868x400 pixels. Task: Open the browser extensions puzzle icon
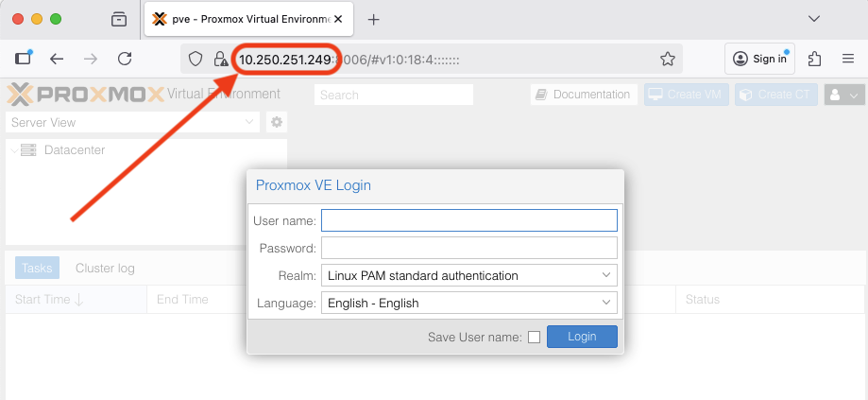[814, 59]
